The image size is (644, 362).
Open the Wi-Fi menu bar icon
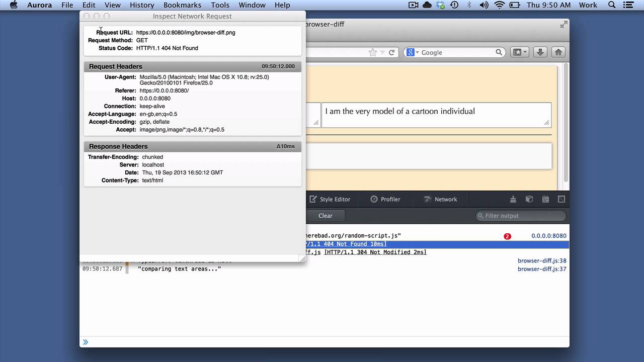(x=500, y=5)
